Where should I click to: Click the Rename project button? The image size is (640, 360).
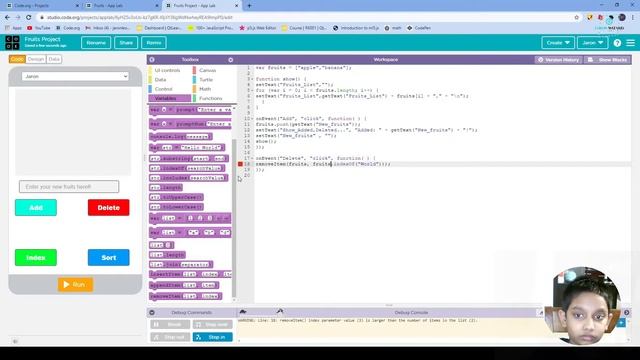(x=96, y=43)
